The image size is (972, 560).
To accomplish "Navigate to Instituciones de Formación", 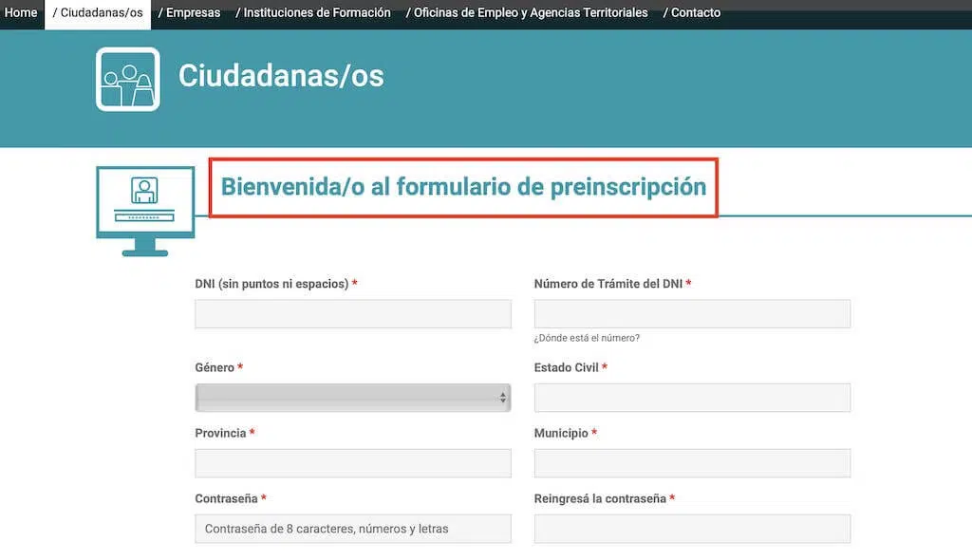I will [312, 13].
